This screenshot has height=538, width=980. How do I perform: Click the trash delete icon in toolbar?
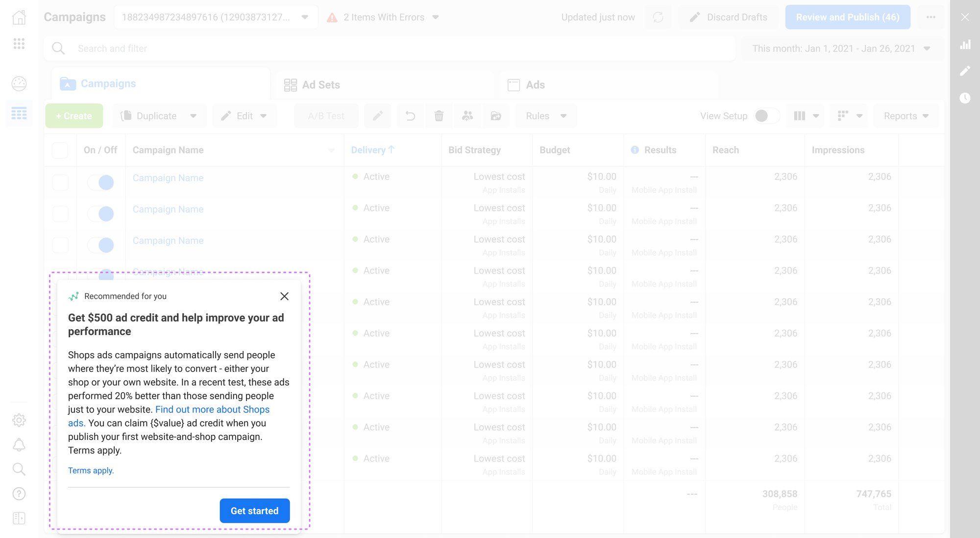pyautogui.click(x=439, y=116)
